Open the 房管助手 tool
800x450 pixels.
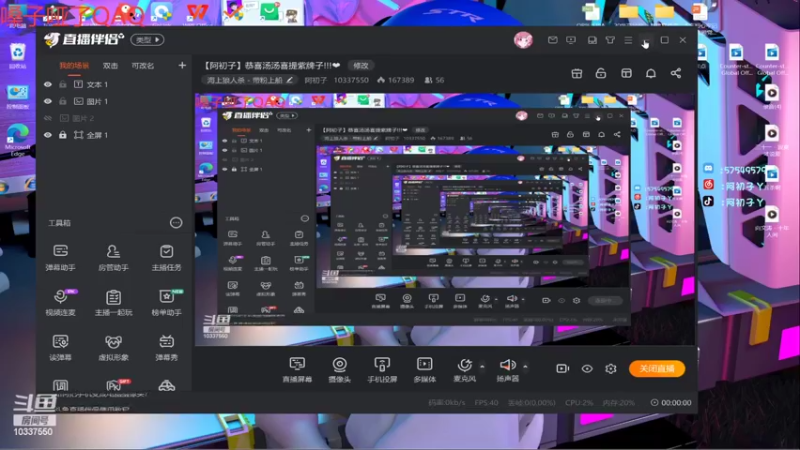tap(113, 257)
